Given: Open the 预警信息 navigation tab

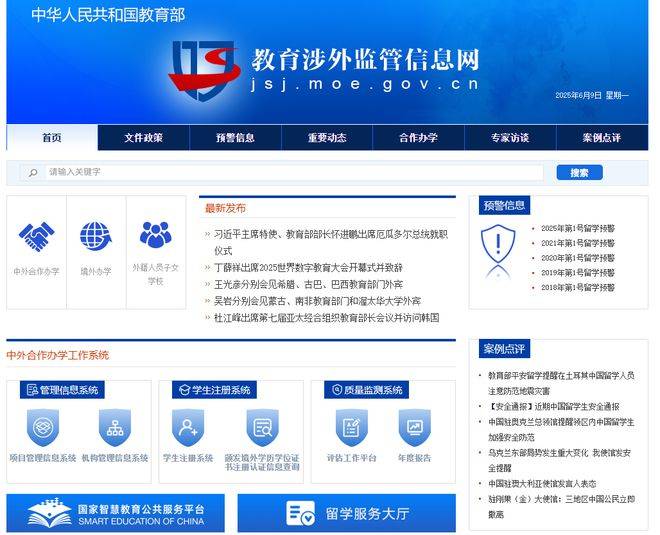Looking at the screenshot, I should [x=235, y=138].
